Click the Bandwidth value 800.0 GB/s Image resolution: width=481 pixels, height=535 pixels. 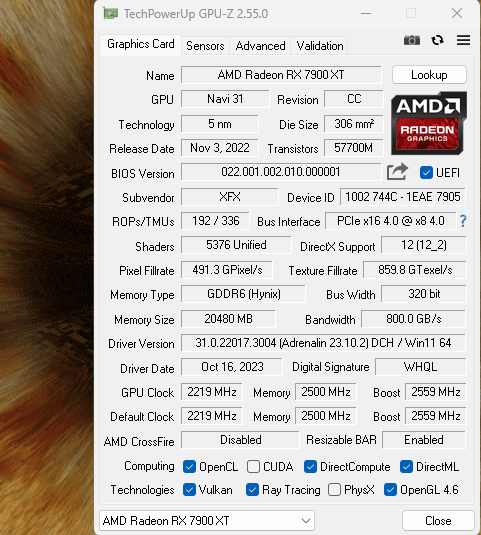click(413, 319)
